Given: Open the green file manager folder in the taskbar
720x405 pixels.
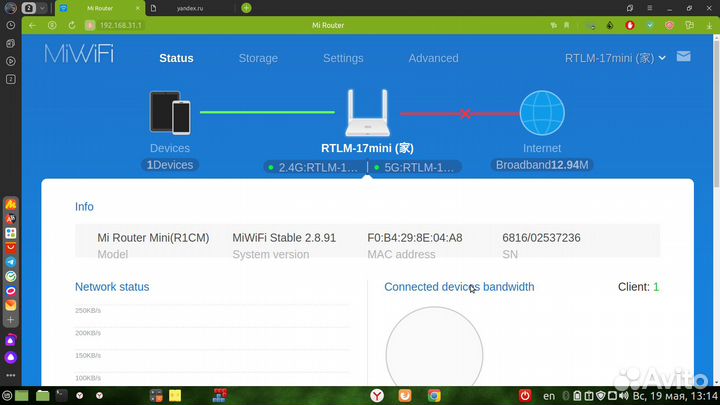Looking at the screenshot, I should point(43,395).
